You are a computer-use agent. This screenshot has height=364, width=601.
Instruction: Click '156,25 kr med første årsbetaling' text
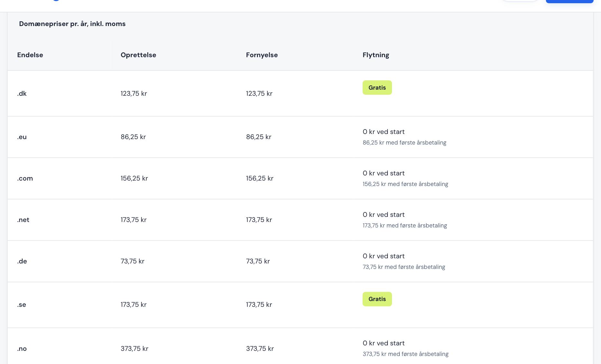405,184
